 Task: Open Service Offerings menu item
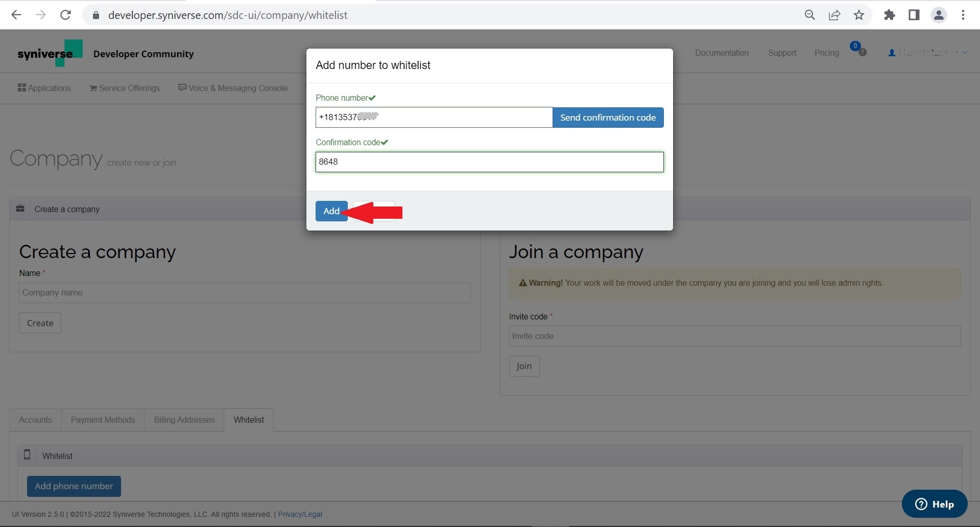pyautogui.click(x=125, y=88)
